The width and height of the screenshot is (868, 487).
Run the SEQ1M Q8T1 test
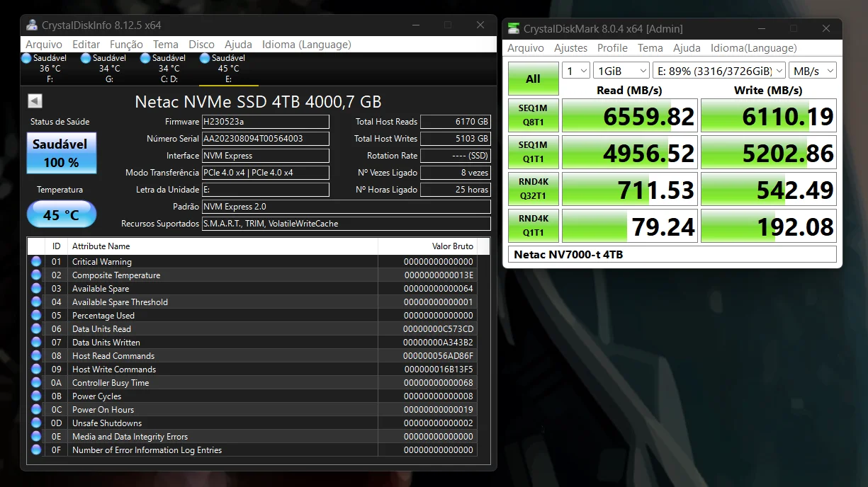(533, 115)
